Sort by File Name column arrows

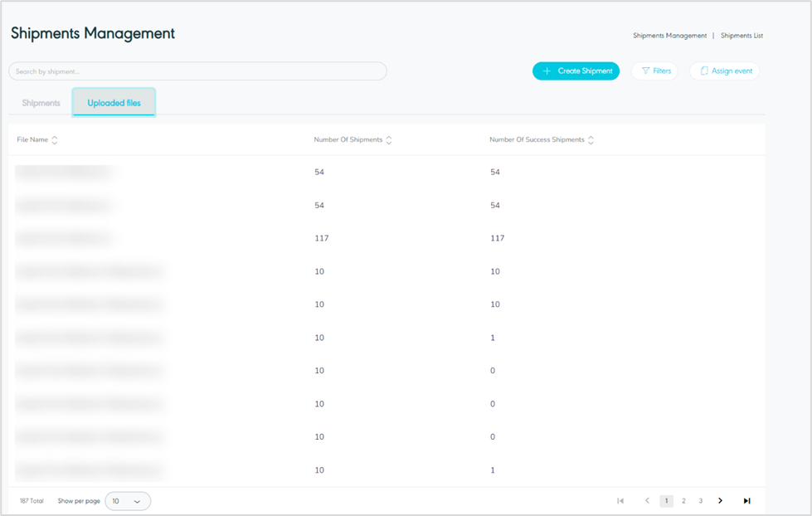55,140
